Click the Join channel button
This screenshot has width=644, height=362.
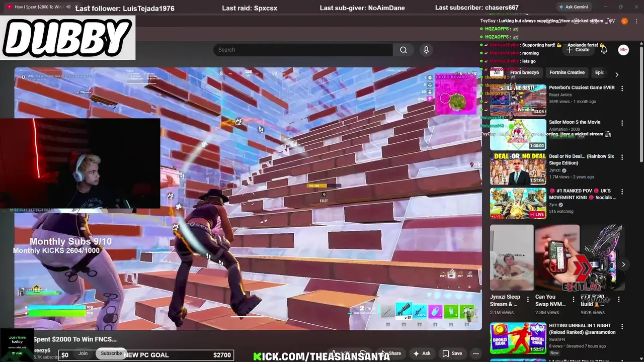[83, 353]
